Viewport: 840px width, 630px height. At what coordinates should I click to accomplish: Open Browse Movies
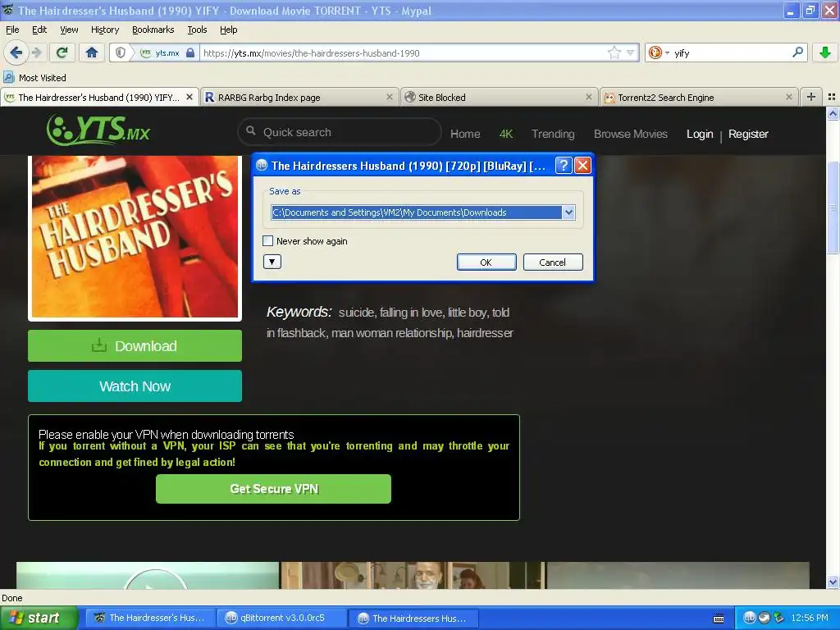point(631,134)
